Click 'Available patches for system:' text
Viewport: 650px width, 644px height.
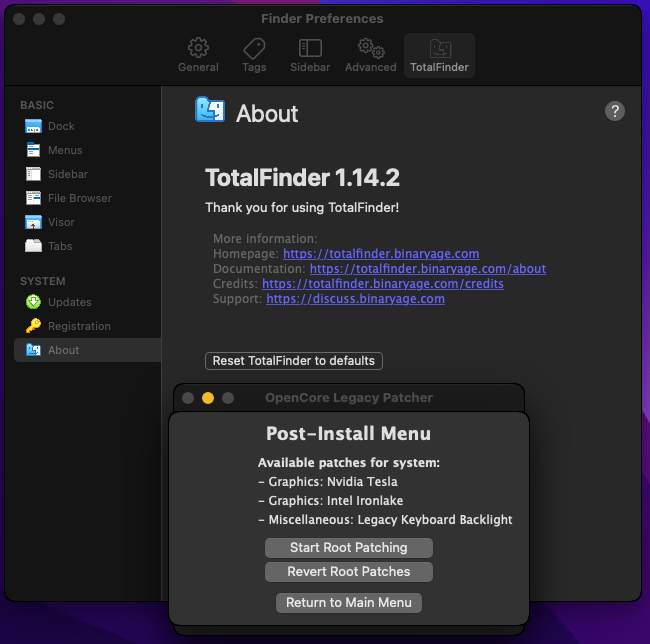click(x=349, y=462)
